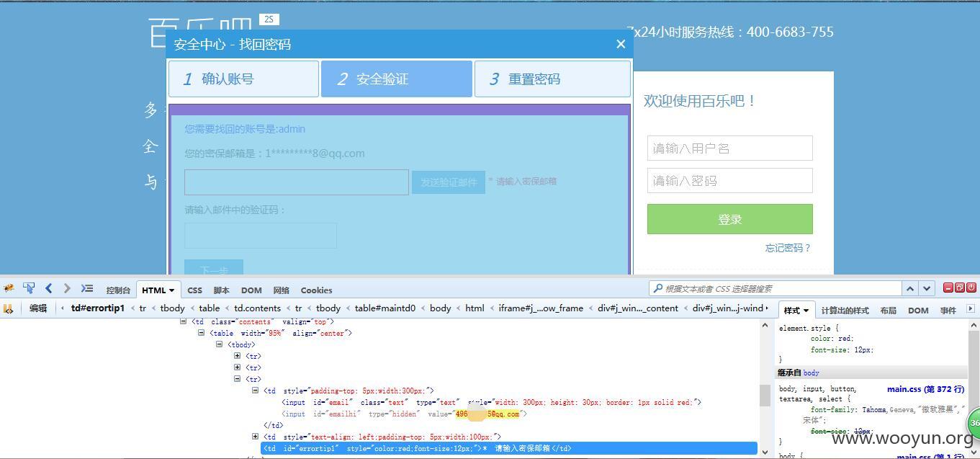Switch to the Cookies tab
The width and height of the screenshot is (980, 459).
click(x=316, y=290)
